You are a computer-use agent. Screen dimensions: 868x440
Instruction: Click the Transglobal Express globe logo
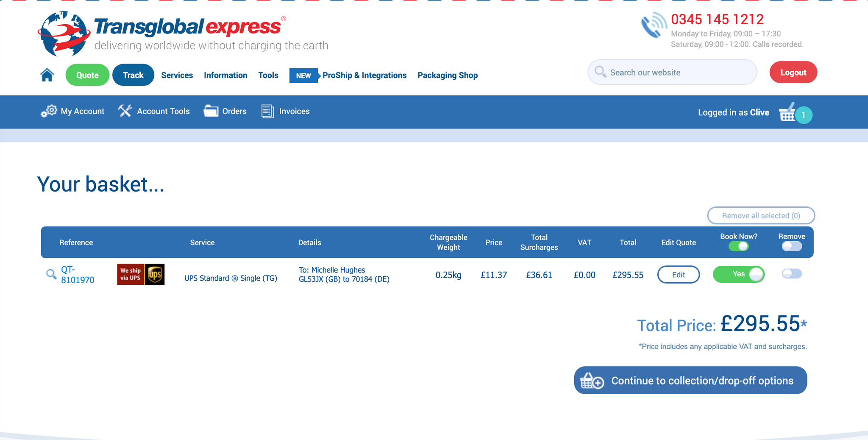(x=64, y=34)
